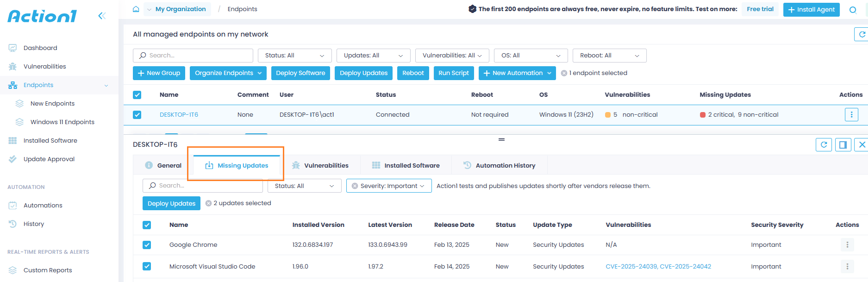Click the Free trial button

pos(760,9)
